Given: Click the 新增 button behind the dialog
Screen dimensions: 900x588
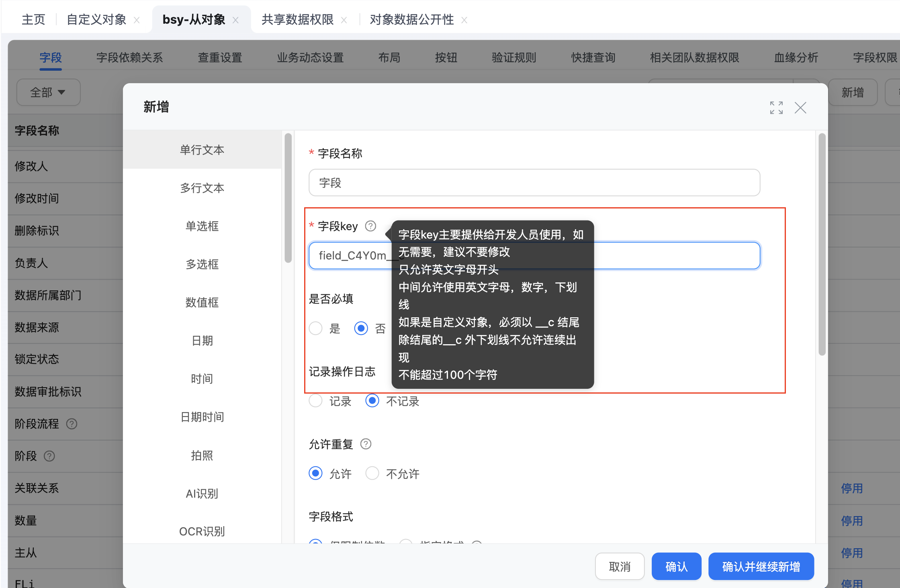Looking at the screenshot, I should [x=853, y=92].
